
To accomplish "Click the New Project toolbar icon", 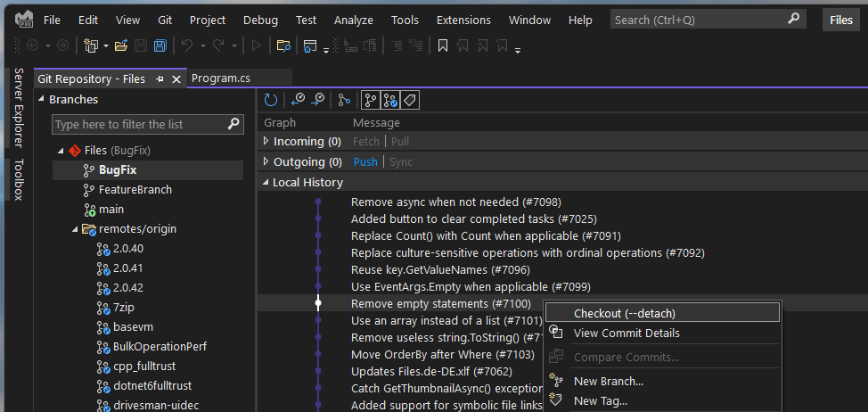I will tap(91, 46).
